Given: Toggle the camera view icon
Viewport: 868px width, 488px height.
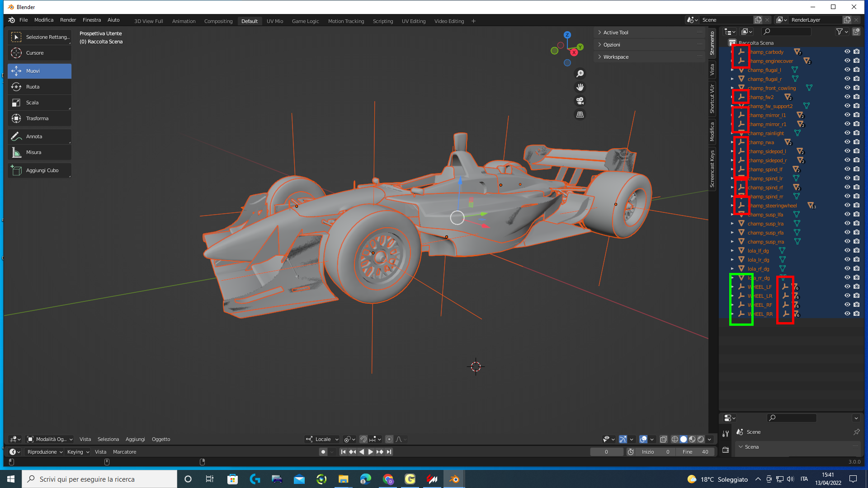Looking at the screenshot, I should point(580,101).
